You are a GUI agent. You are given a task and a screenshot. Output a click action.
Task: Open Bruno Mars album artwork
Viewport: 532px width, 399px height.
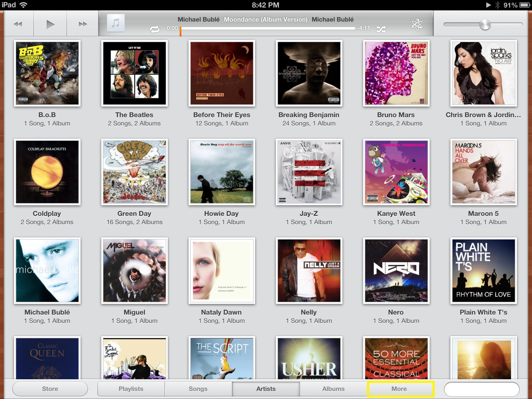click(x=396, y=73)
